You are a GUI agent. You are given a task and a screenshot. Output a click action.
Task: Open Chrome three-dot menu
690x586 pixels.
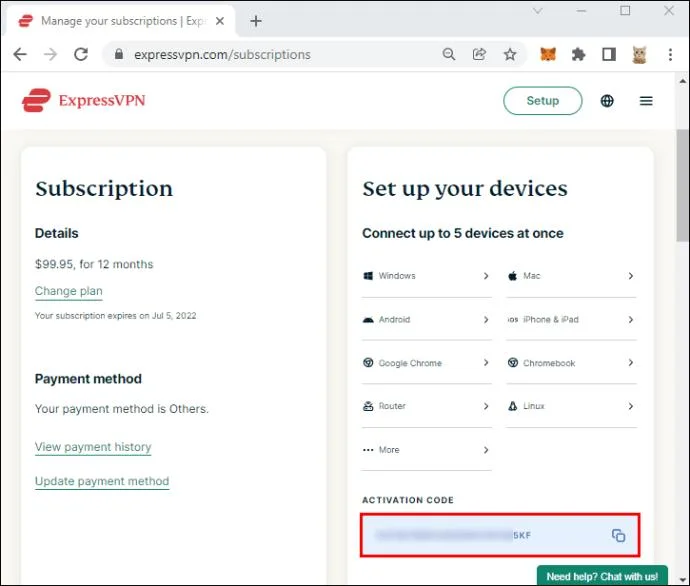tap(670, 55)
